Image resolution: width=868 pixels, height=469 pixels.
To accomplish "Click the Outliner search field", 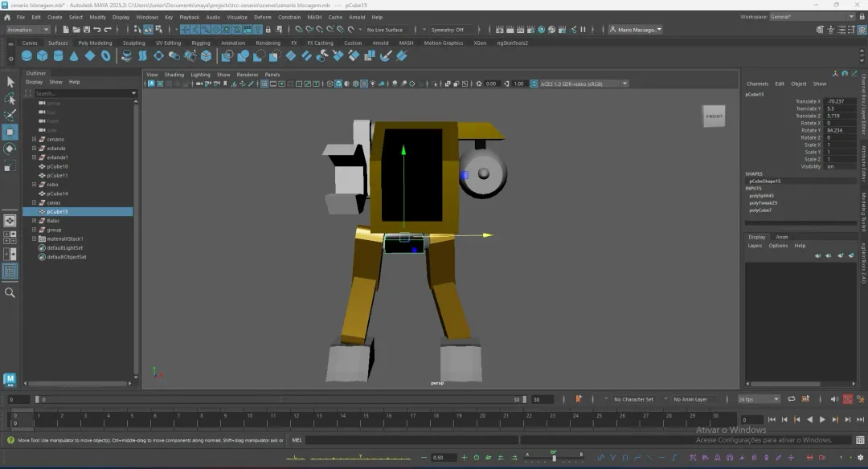I will [x=84, y=93].
